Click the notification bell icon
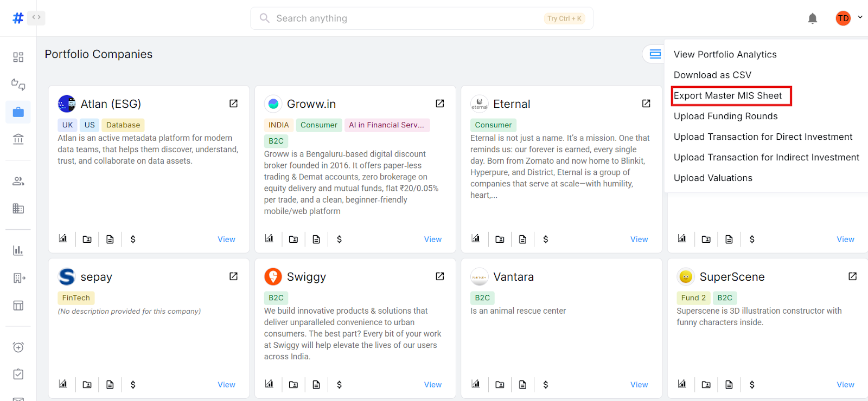Viewport: 868px width, 401px height. [812, 18]
